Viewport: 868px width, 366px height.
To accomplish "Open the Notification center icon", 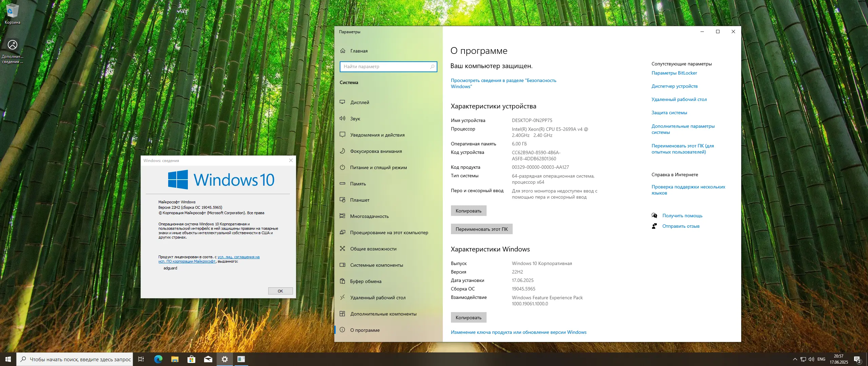I will click(857, 360).
